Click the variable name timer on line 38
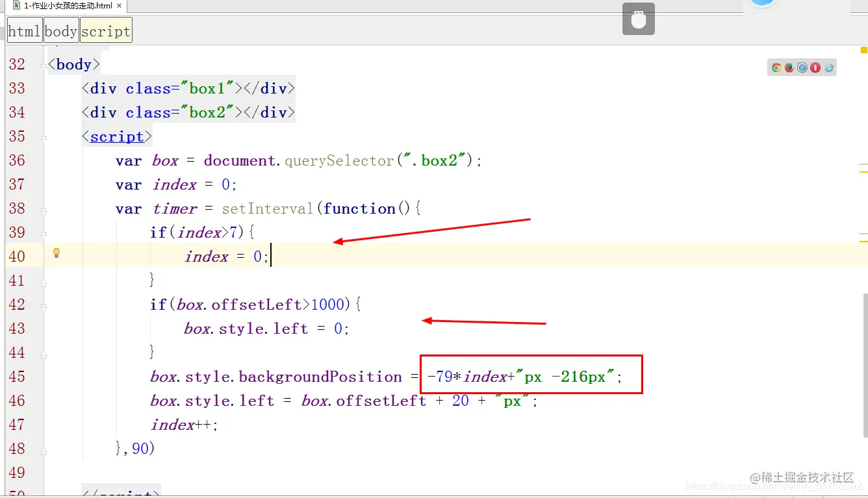The height and width of the screenshot is (498, 868). (x=175, y=208)
